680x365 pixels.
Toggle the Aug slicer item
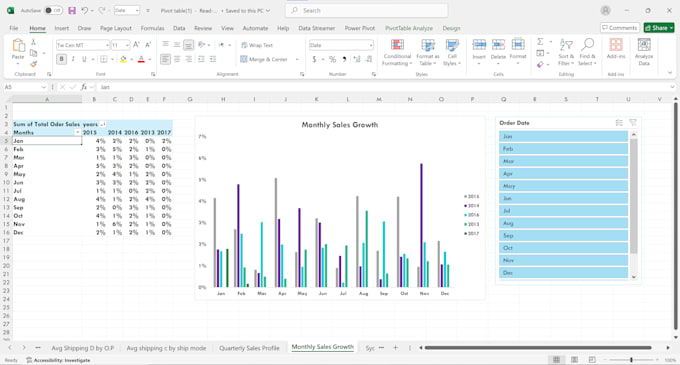pos(563,223)
